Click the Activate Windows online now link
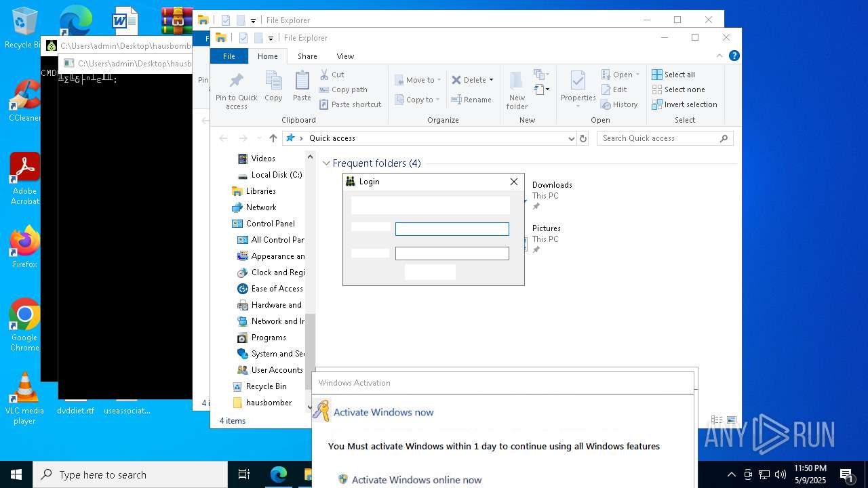This screenshot has width=868, height=488. pyautogui.click(x=416, y=480)
